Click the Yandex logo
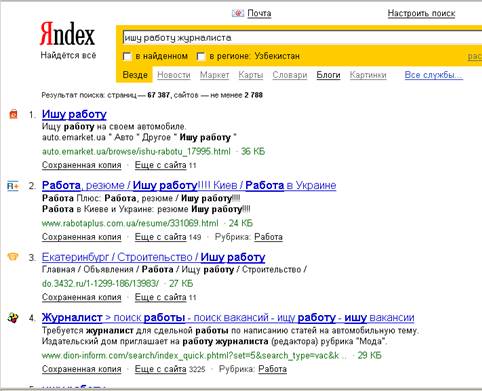The height and width of the screenshot is (391, 482). coord(67,34)
